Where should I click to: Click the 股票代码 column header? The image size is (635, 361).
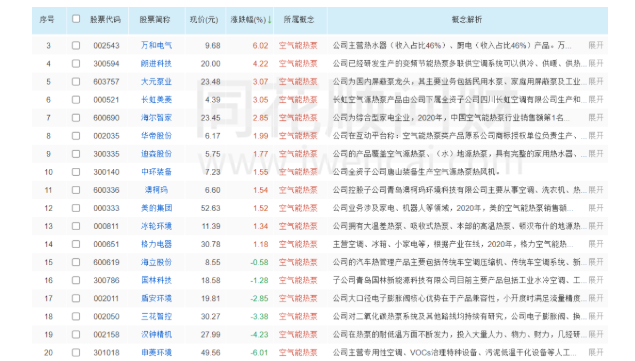coord(105,19)
